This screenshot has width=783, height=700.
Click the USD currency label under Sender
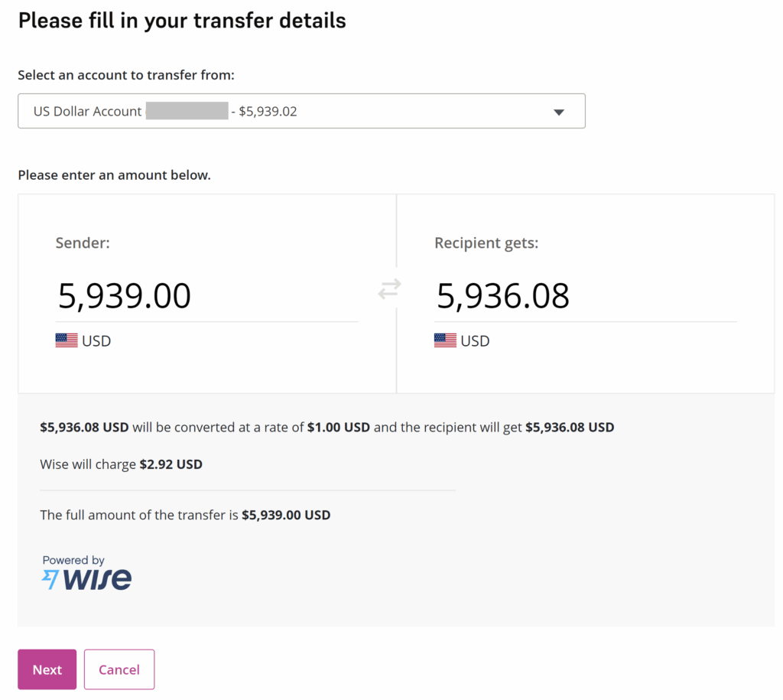point(96,341)
